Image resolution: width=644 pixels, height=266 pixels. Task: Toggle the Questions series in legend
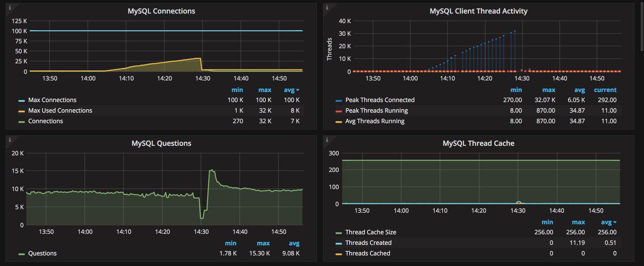[42, 253]
